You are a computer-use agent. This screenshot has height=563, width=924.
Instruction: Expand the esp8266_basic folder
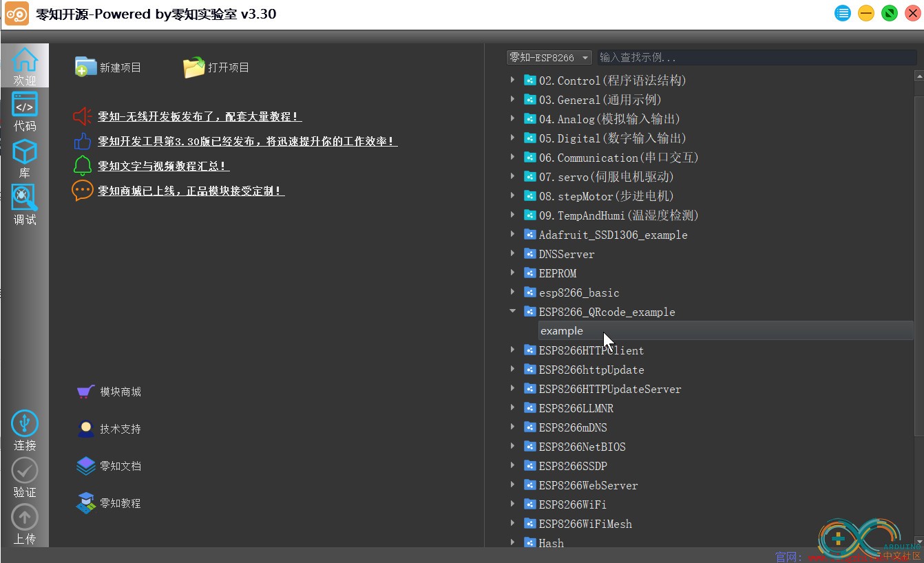coord(512,292)
